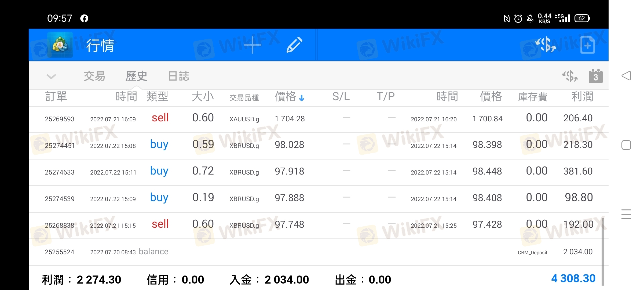
Task: Switch to the 交易 tab
Action: click(94, 76)
